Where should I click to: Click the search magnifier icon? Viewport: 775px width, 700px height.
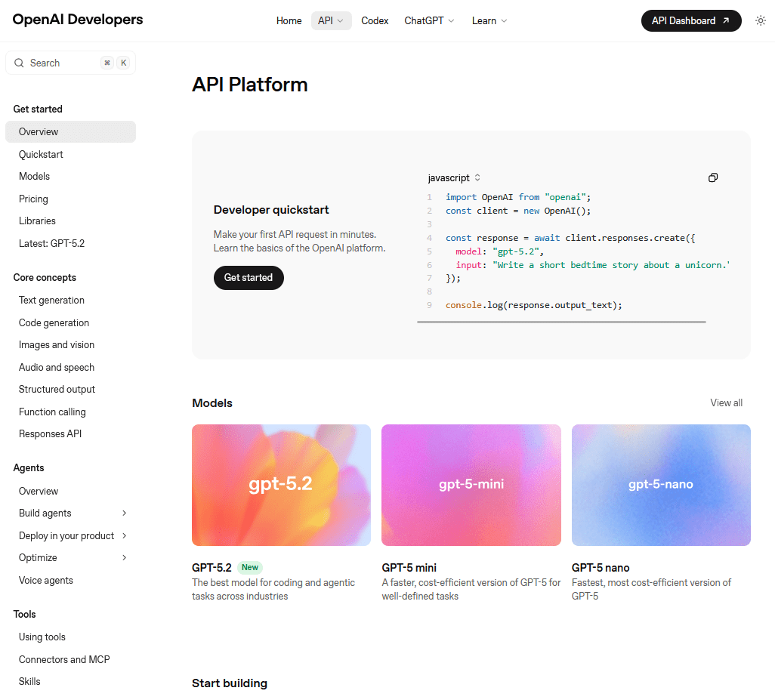point(19,63)
